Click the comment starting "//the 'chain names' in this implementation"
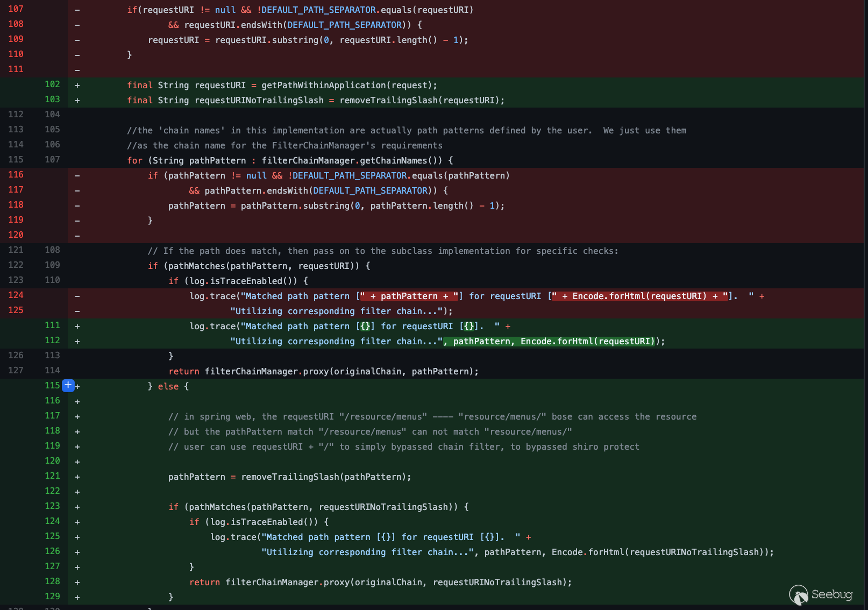Screen dimensions: 868x610 pyautogui.click(x=407, y=130)
